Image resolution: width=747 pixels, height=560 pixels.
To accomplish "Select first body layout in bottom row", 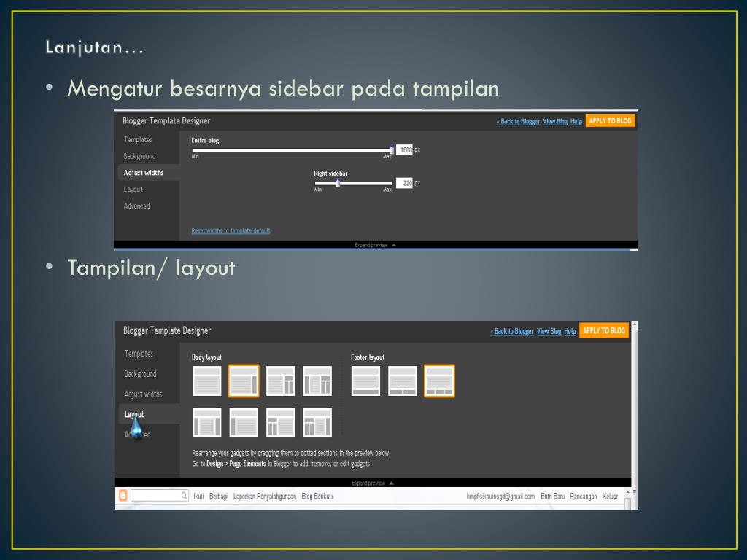I will click(x=206, y=422).
